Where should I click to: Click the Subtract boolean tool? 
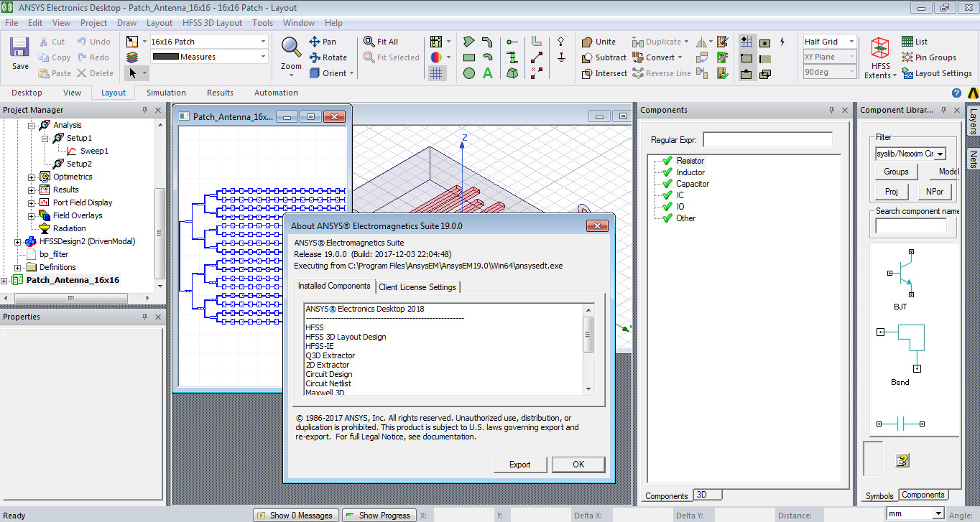pos(604,57)
